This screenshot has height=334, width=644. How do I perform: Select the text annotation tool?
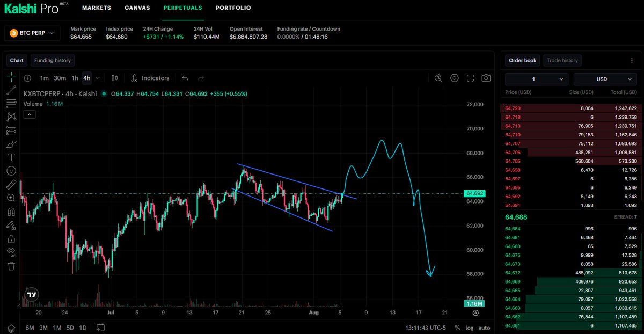coord(11,157)
